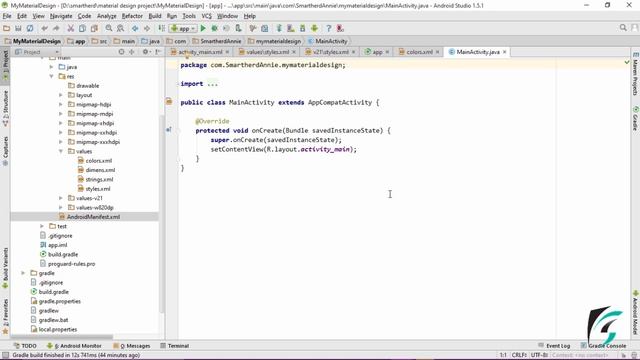Expand the values-v21 folder
This screenshot has height=360, width=640.
pos(61,198)
